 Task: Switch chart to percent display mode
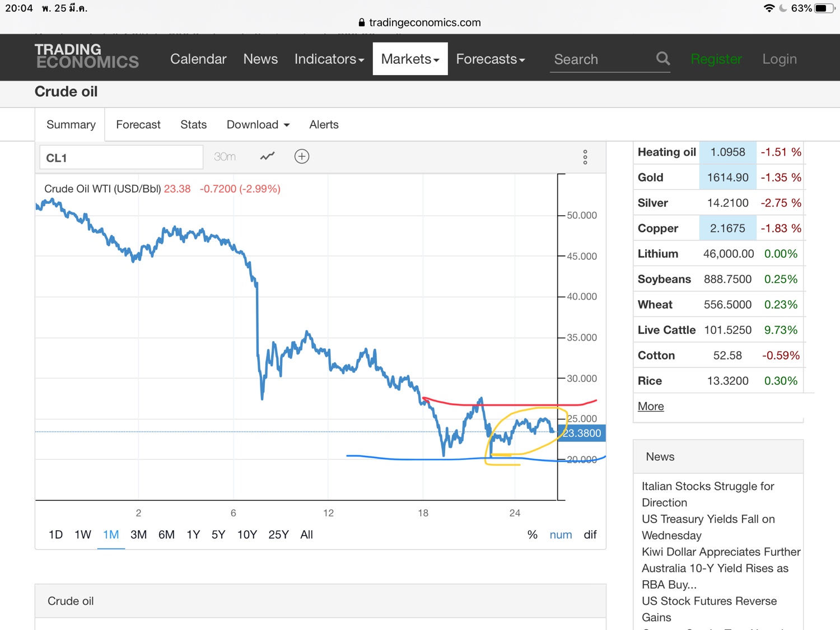pyautogui.click(x=532, y=535)
